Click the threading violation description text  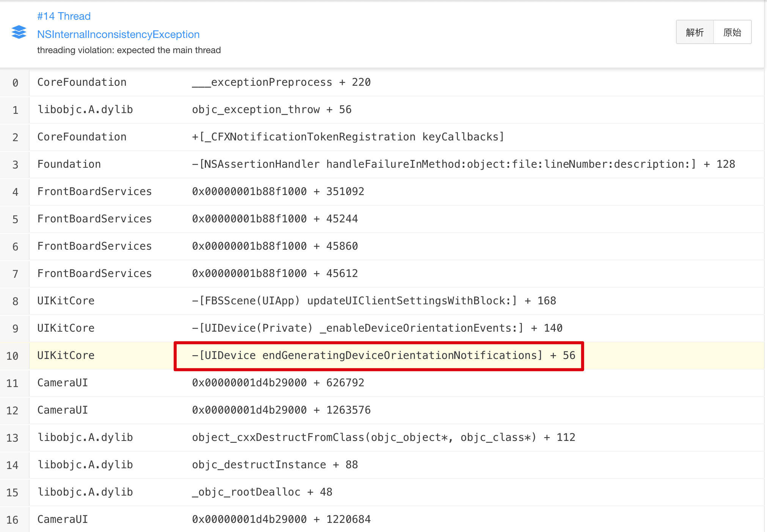pos(129,50)
